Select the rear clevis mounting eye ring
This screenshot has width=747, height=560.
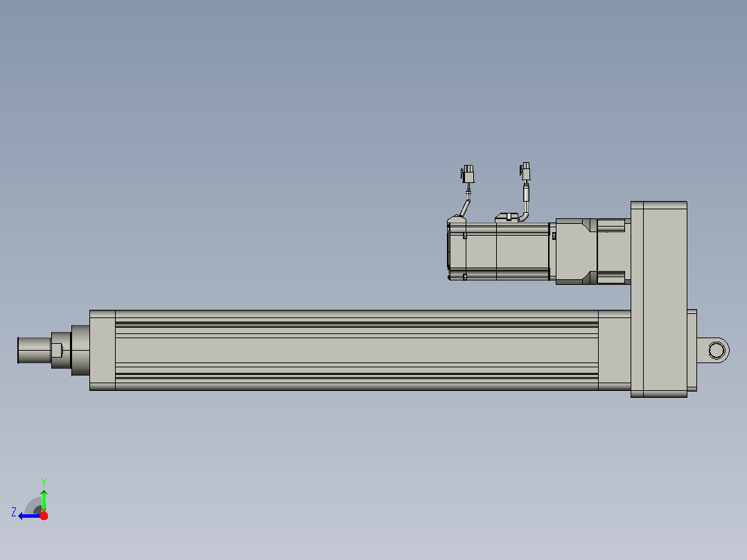(717, 350)
